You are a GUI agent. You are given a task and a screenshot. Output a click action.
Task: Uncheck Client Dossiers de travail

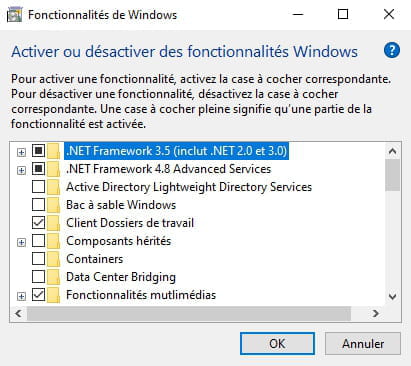pyautogui.click(x=38, y=223)
